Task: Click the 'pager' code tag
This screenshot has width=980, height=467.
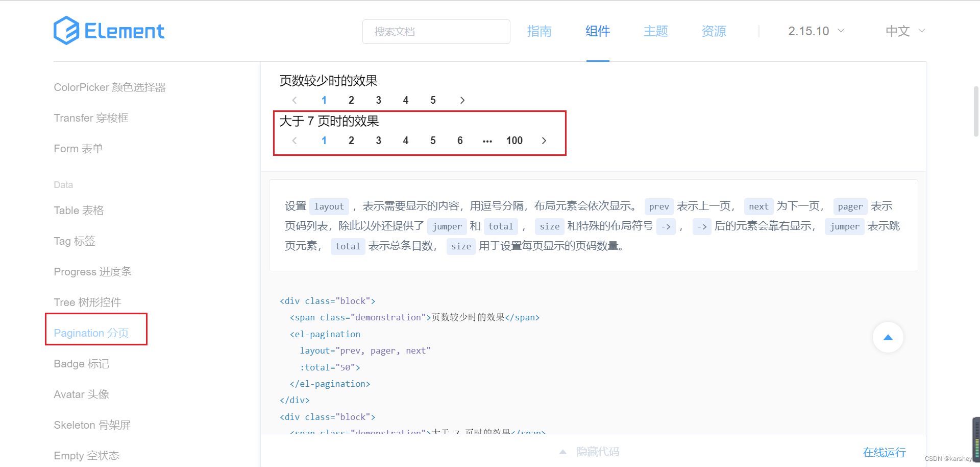Action: 850,206
